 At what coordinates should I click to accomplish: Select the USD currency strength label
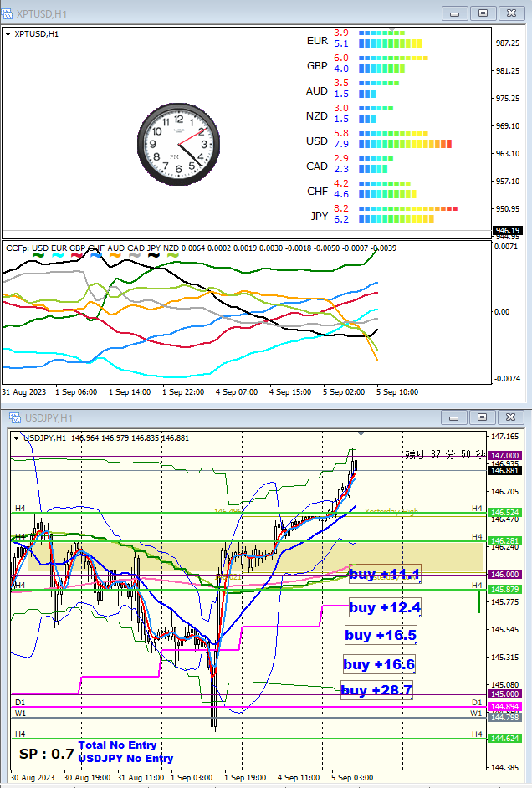pos(317,141)
